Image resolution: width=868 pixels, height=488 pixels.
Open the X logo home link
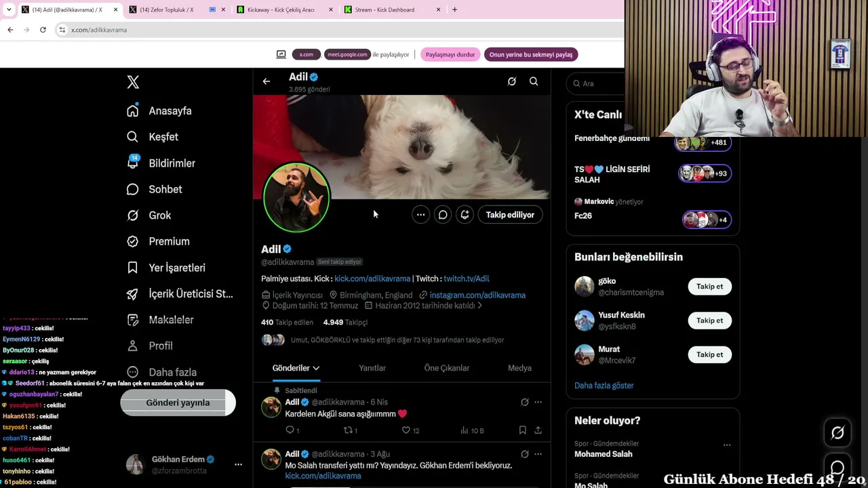click(133, 82)
